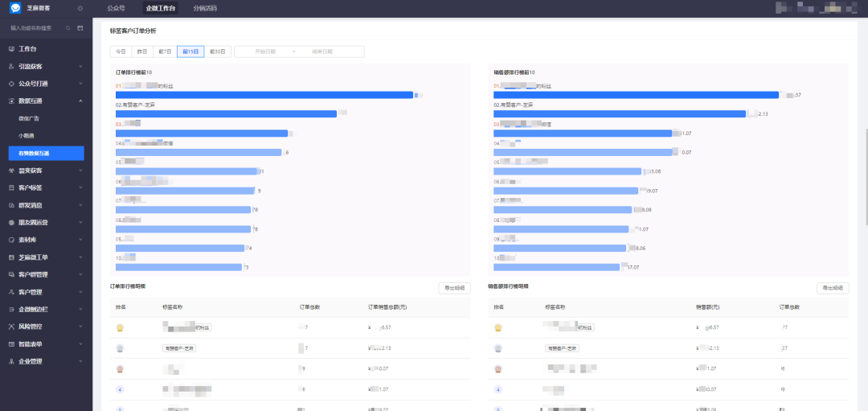Expand the 客户标签 chevron
This screenshot has width=868, height=411.
click(81, 187)
